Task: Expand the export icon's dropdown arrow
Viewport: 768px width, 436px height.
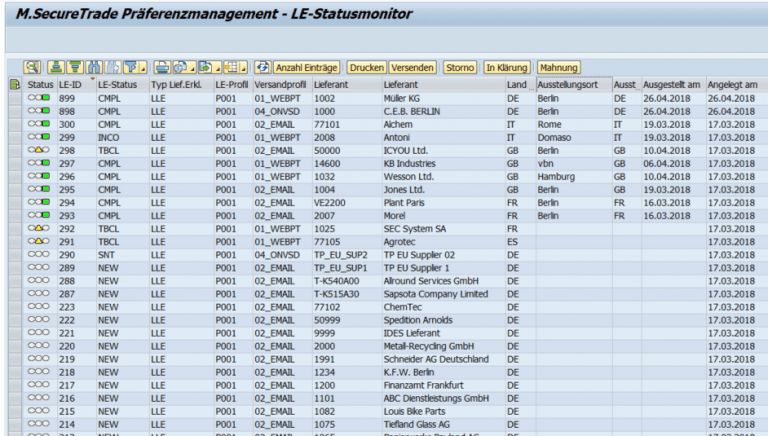Action: [x=216, y=68]
